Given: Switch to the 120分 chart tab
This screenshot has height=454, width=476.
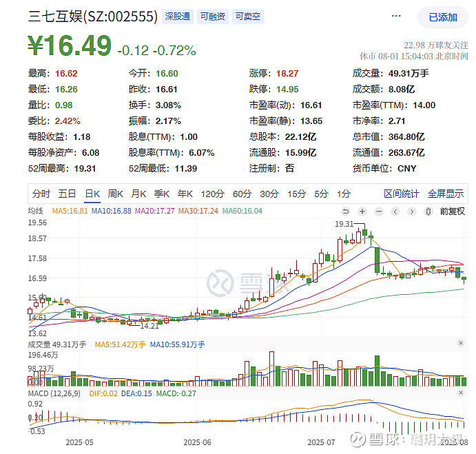Looking at the screenshot, I should [212, 194].
